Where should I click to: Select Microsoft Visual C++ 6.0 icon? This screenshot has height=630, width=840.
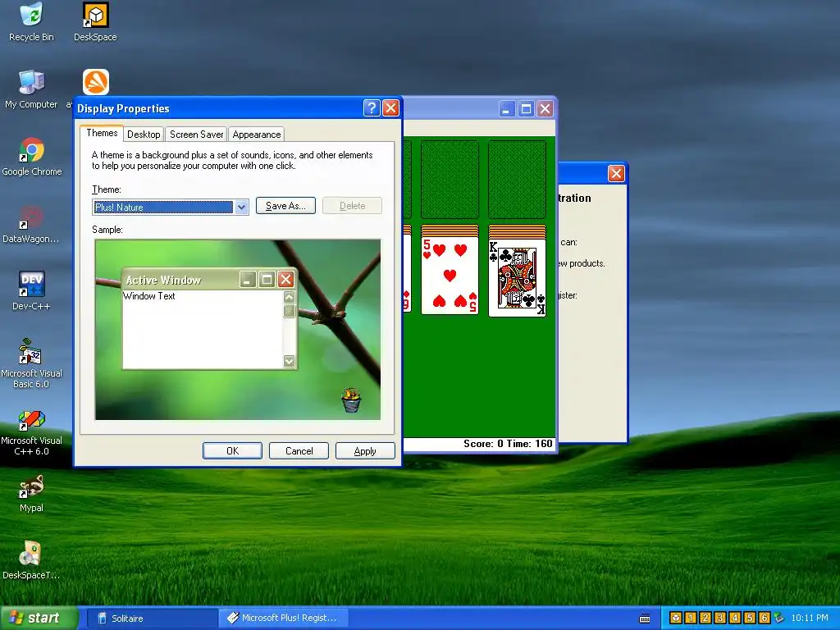(x=31, y=431)
